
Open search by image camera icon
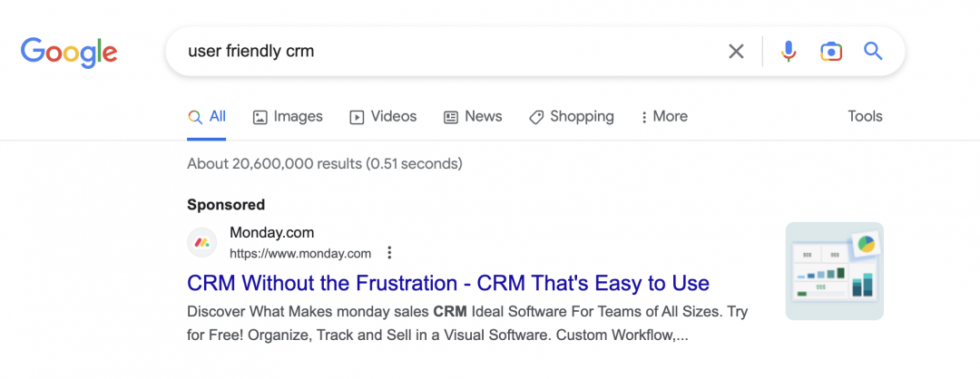[x=831, y=52]
